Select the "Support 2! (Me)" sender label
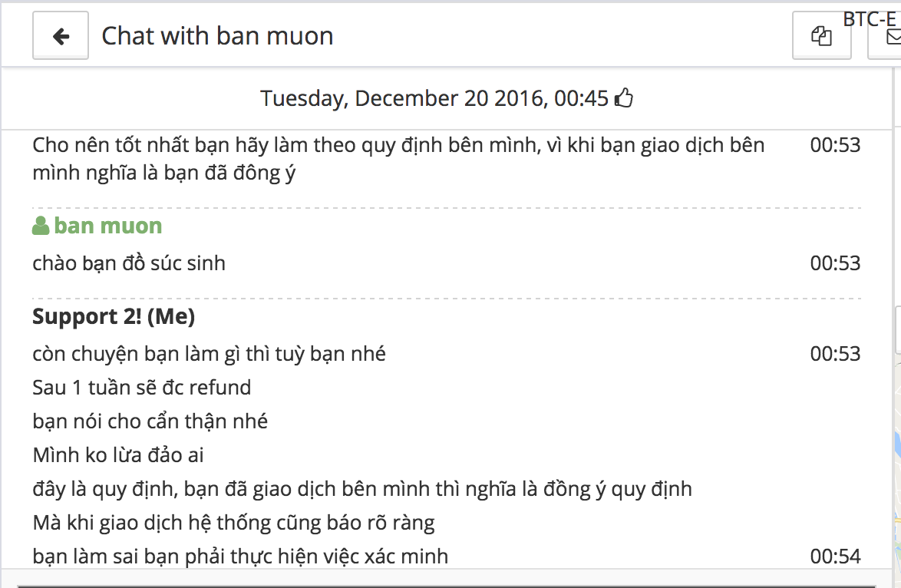 tap(114, 316)
